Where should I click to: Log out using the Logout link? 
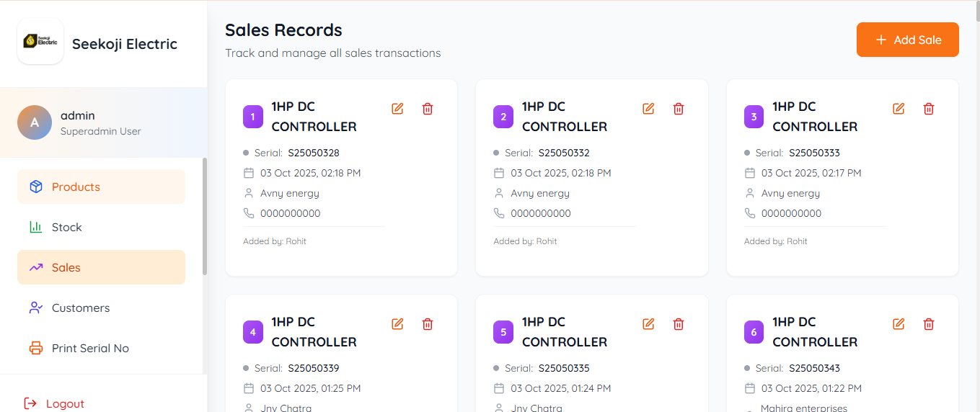pos(54,403)
